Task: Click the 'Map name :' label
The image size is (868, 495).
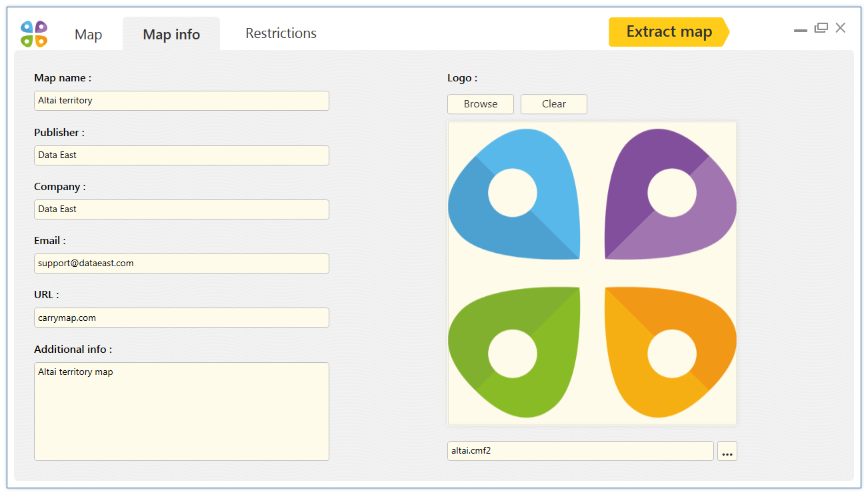Action: 63,78
